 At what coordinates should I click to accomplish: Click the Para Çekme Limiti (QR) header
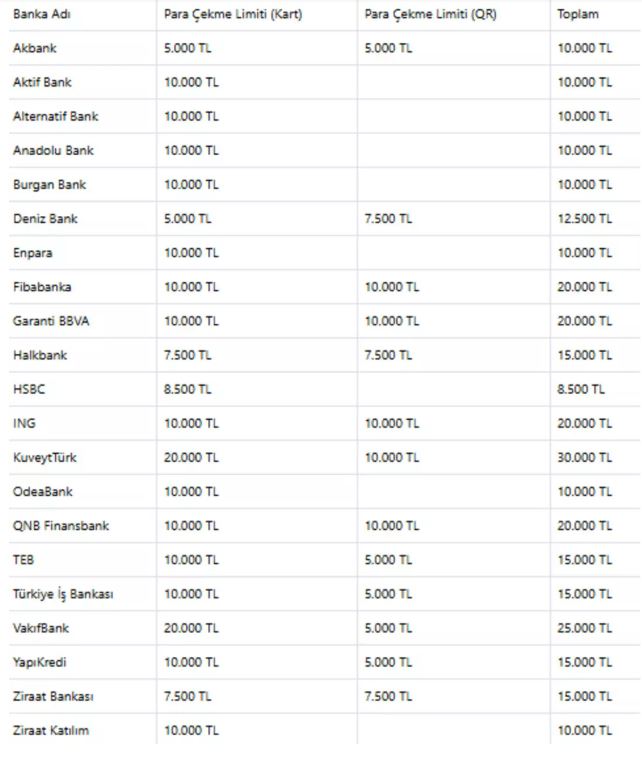[430, 15]
